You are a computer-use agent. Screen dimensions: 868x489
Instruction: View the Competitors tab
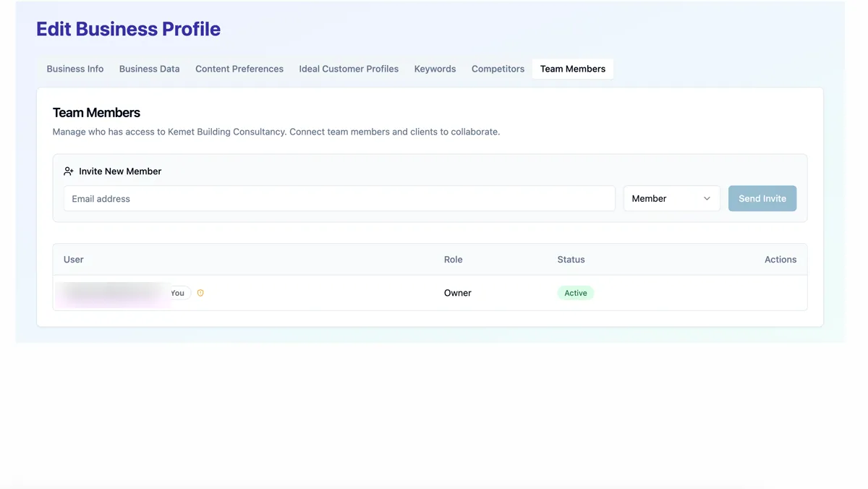tap(498, 69)
